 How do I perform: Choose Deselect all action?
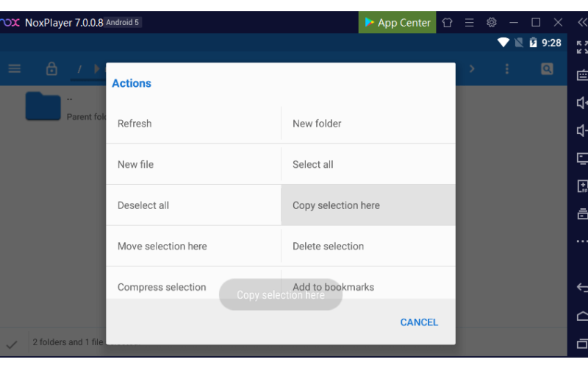[x=193, y=205]
